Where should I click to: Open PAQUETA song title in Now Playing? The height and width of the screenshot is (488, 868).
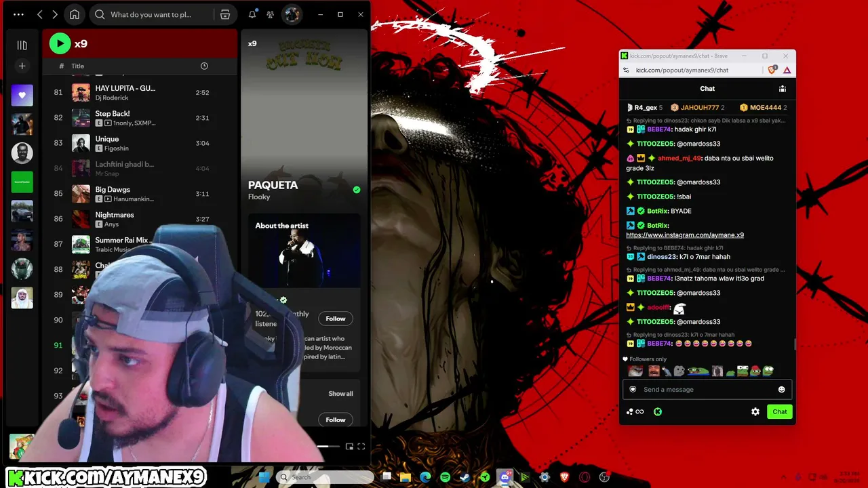(273, 185)
